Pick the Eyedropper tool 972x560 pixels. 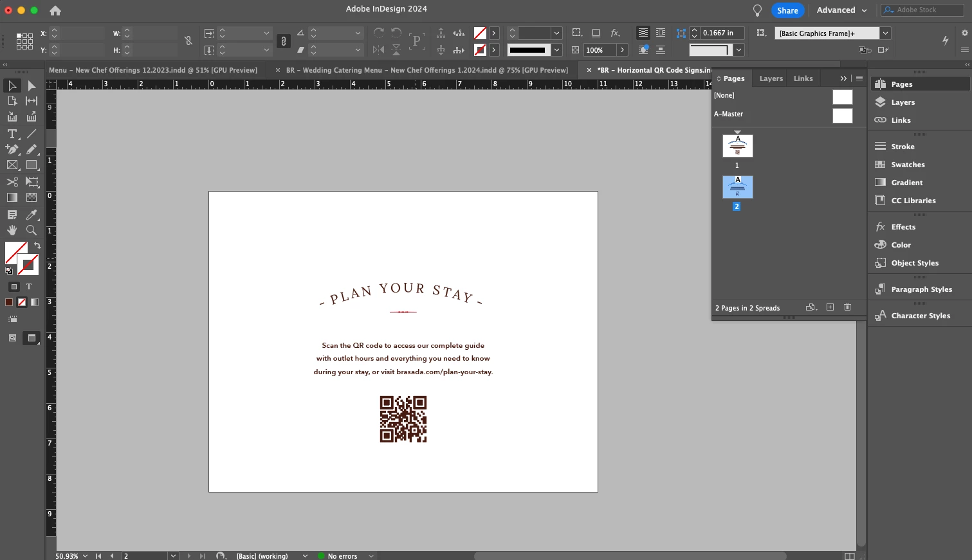click(31, 215)
